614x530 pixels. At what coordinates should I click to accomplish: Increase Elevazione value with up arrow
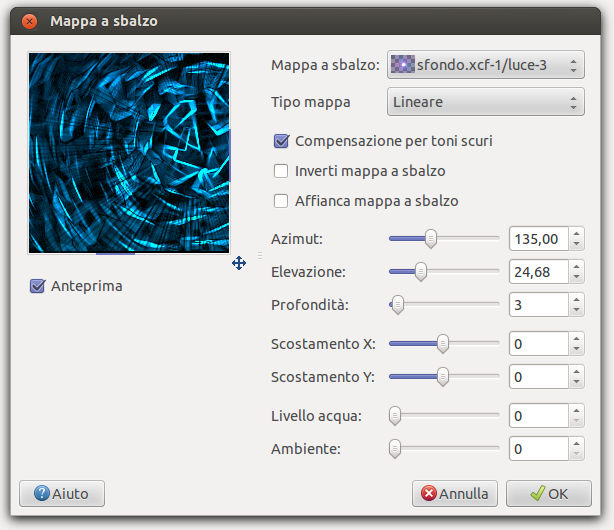pos(576,266)
